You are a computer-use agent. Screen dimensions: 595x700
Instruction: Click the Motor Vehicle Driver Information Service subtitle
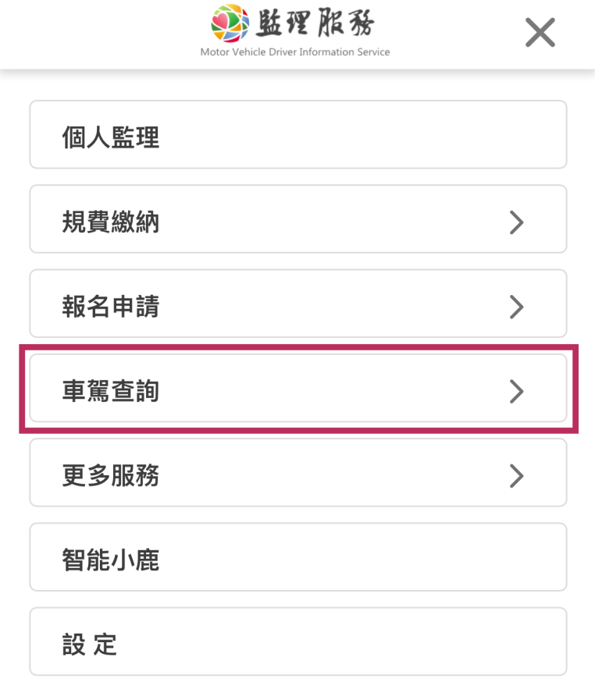[x=295, y=52]
